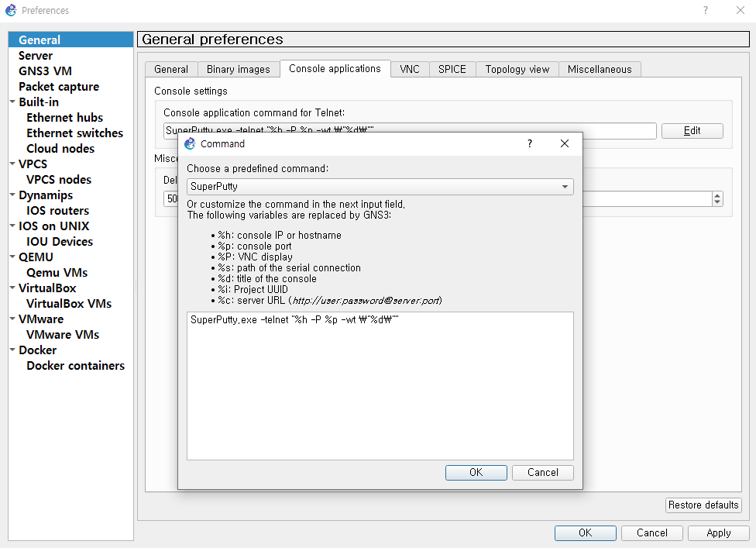This screenshot has height=548, width=756.
Task: Collapse the IOS on UNIX section
Action: pyautogui.click(x=12, y=226)
